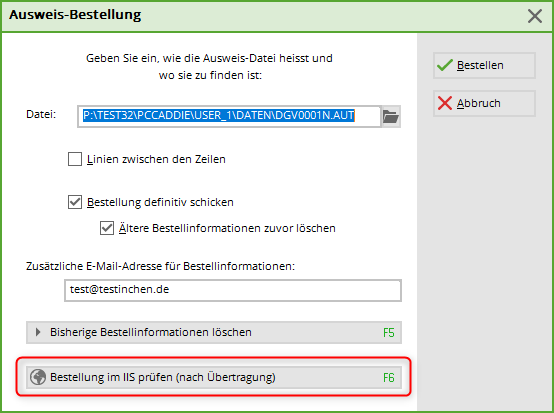Image resolution: width=554 pixels, height=413 pixels.
Task: Click the Bestellung definitiv schicken label text
Action: [160, 202]
